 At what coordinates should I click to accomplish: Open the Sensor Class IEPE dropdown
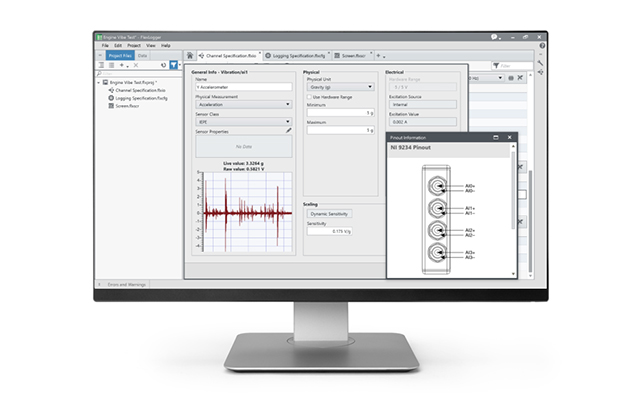[x=241, y=121]
